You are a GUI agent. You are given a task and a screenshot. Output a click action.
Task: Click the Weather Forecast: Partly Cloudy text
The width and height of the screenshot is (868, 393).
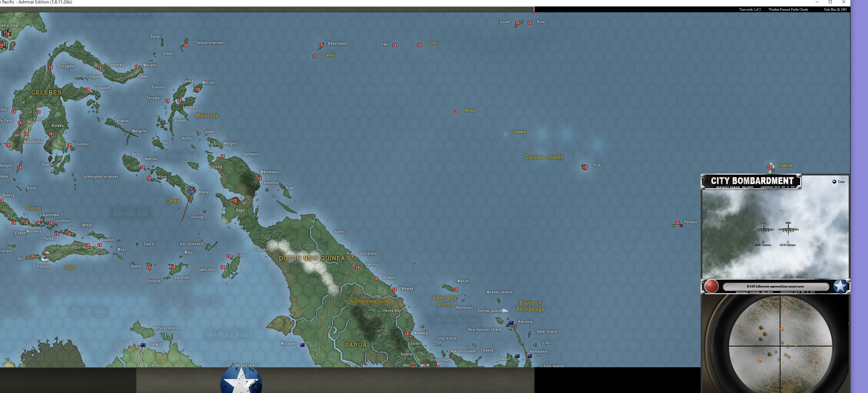click(x=788, y=9)
